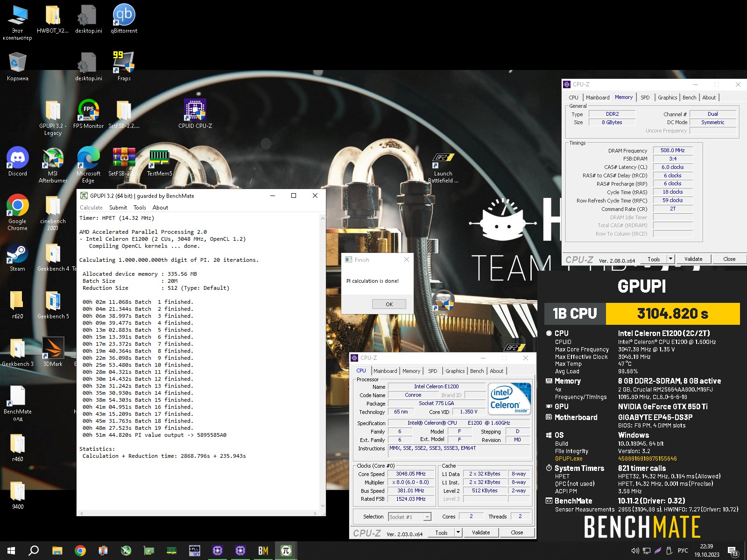Open the Tools menu in GPUPI

click(x=140, y=208)
